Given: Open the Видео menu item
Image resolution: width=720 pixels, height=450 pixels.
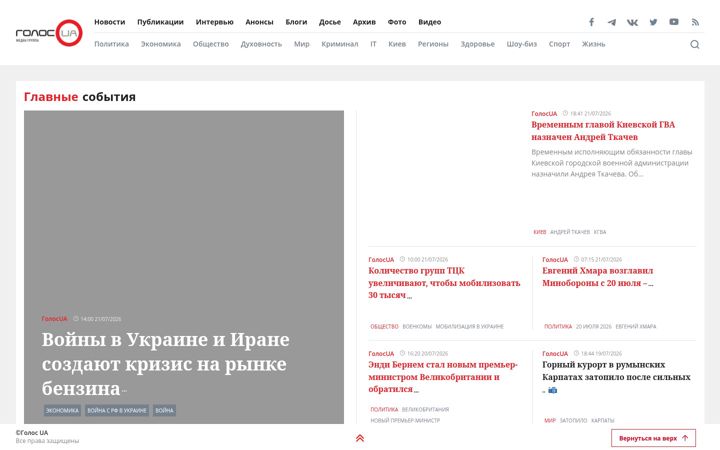Looking at the screenshot, I should point(429,22).
